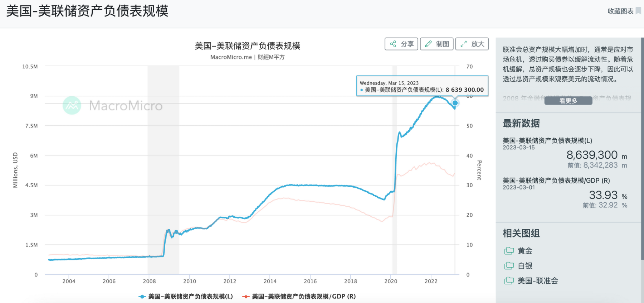Click the 美国-美联储资产负债表规模/GDP (R) panel label

tap(556, 181)
